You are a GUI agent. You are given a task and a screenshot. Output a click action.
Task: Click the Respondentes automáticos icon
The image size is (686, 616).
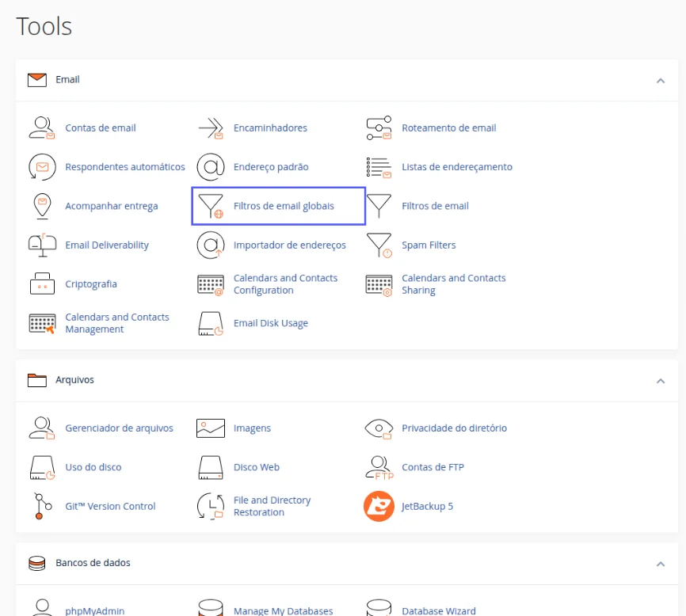pos(42,167)
